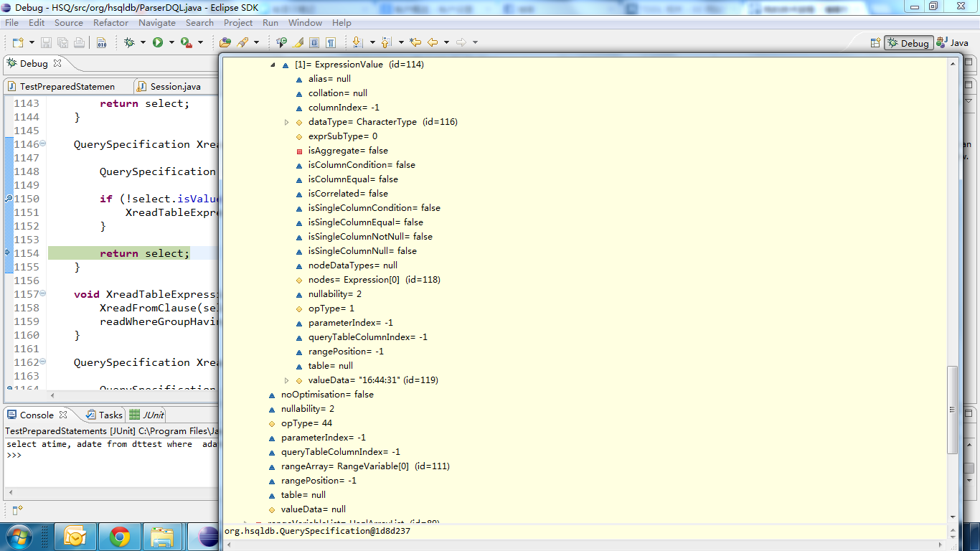
Task: Click the Forward navigation arrow icon
Action: pos(461,43)
